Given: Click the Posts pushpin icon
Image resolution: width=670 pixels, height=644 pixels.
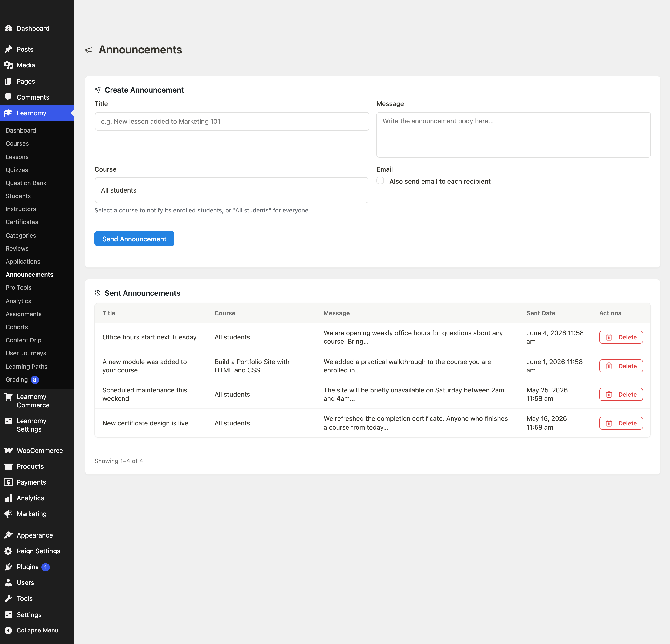Looking at the screenshot, I should pos(8,49).
